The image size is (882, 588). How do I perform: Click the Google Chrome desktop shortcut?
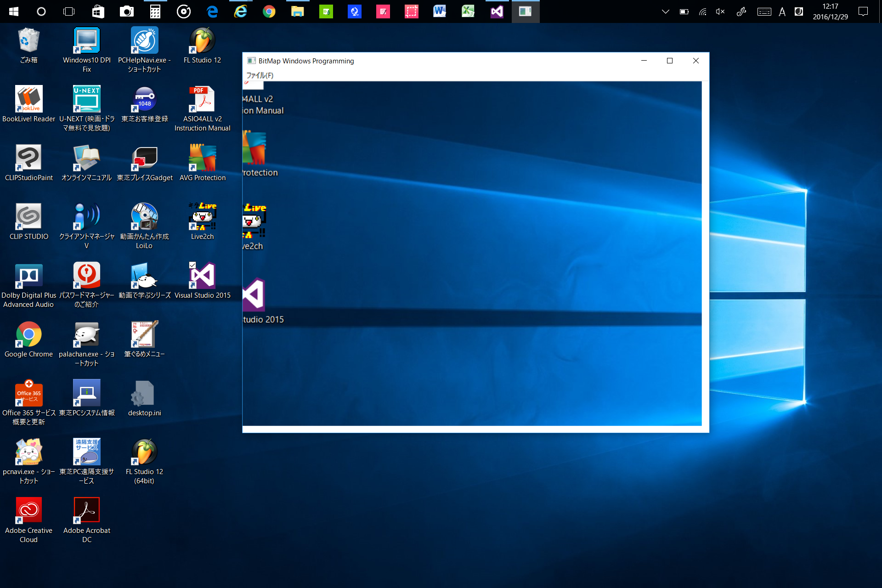tap(28, 335)
